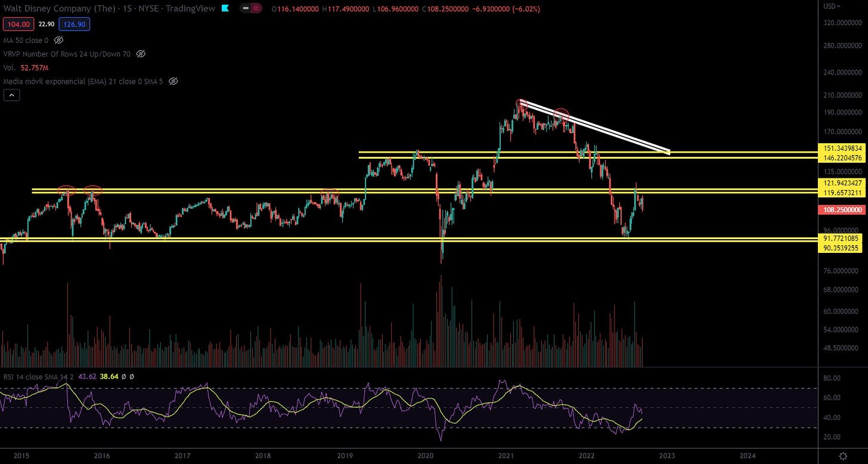Screen dimensions: 868x464
Task: Click the 2015 label on the time axis
Action: pos(21,456)
